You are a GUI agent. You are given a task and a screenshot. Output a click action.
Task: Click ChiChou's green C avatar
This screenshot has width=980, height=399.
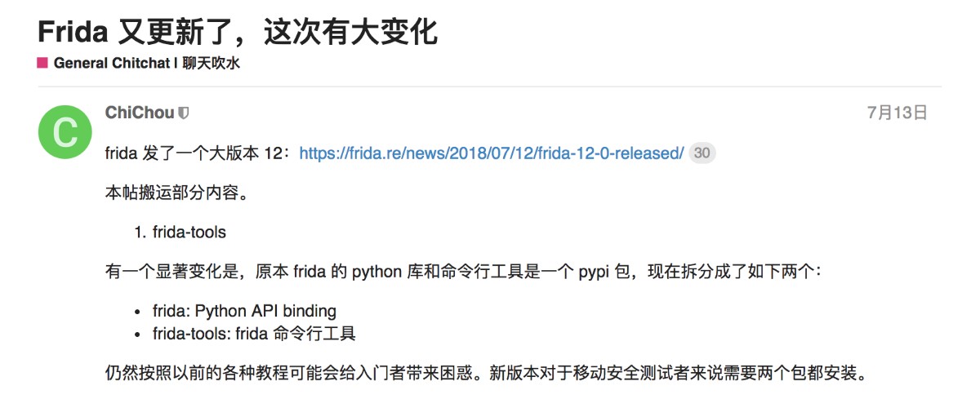click(65, 132)
